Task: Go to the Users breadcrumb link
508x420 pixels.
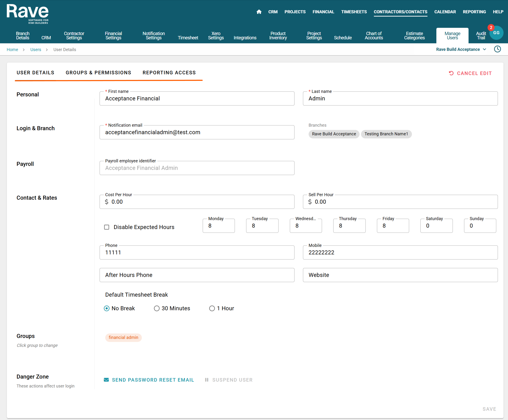Action: (x=35, y=50)
